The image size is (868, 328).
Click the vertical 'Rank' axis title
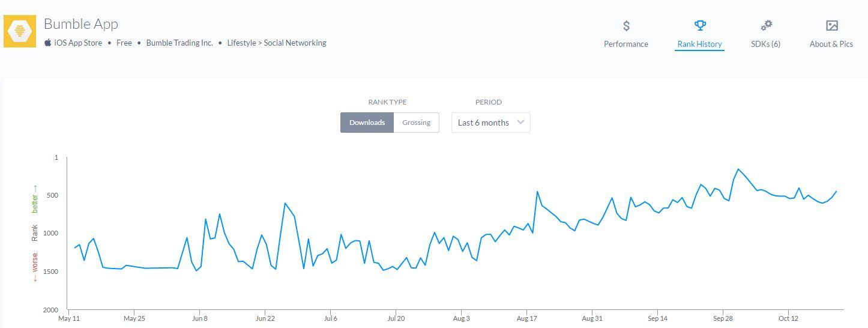(x=35, y=233)
